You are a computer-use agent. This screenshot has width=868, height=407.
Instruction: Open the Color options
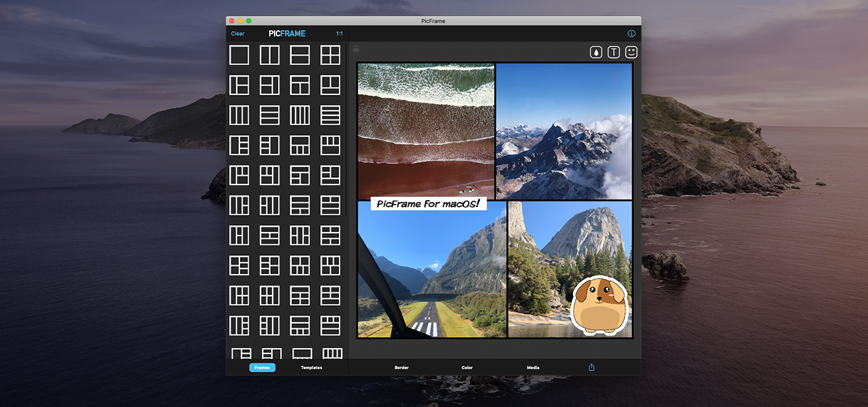(467, 368)
